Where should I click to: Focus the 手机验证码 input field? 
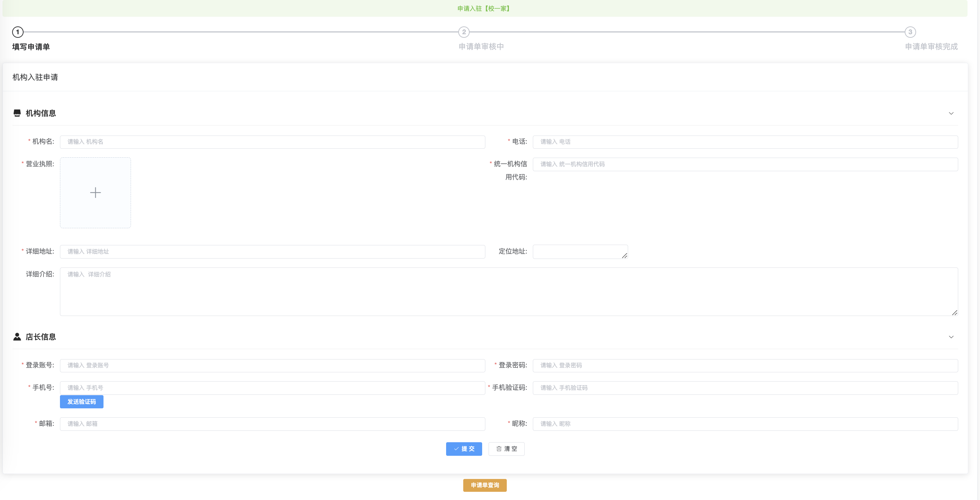coord(745,387)
